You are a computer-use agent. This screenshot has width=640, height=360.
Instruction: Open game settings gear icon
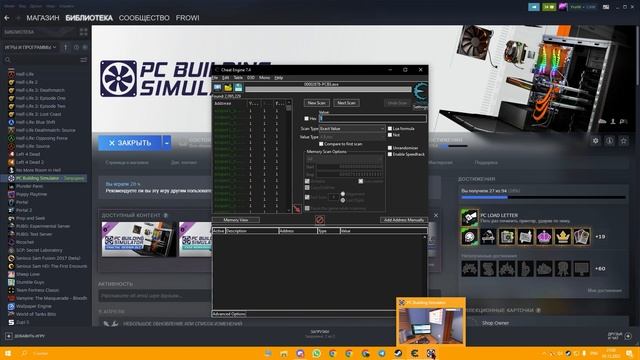[x=596, y=141]
